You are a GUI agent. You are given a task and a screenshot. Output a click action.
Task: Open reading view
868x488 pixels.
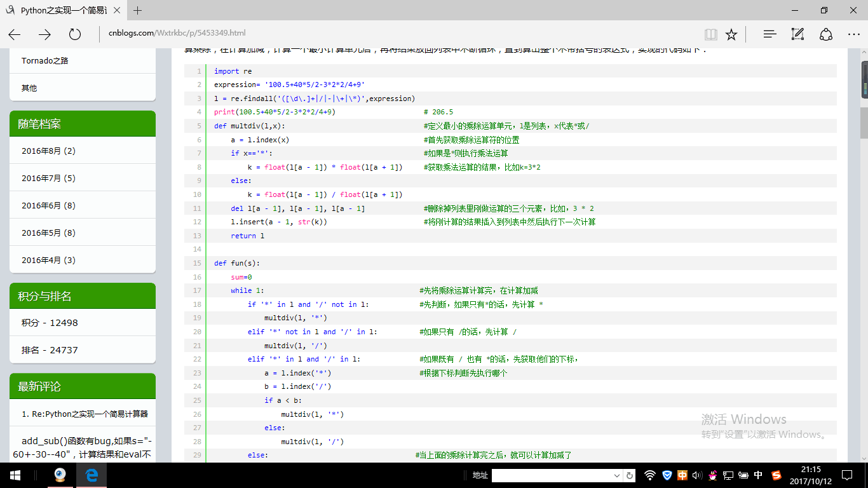click(710, 34)
